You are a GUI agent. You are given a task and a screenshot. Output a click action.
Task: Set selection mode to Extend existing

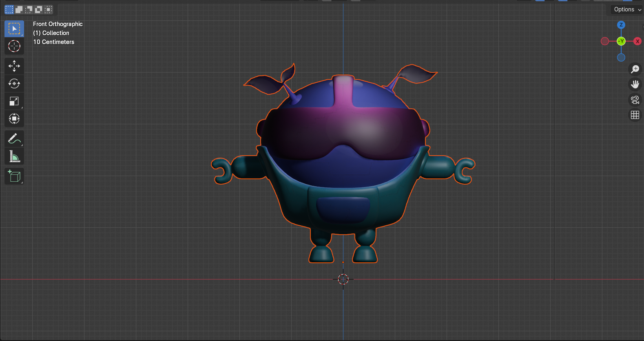click(19, 9)
